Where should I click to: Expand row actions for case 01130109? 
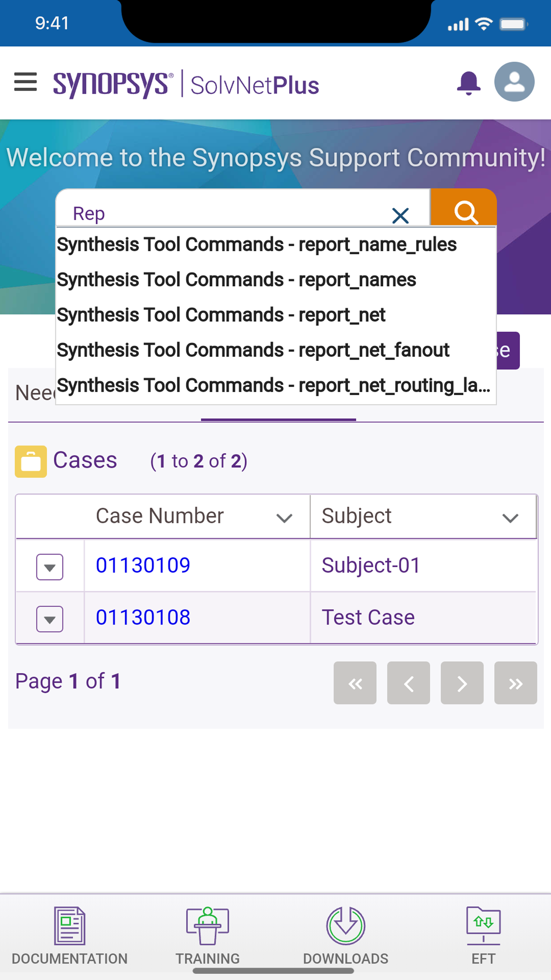[x=50, y=567]
